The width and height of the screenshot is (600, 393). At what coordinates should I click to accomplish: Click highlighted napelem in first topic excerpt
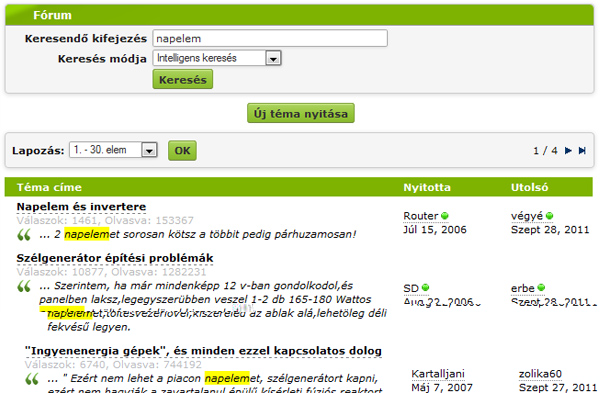tap(87, 234)
